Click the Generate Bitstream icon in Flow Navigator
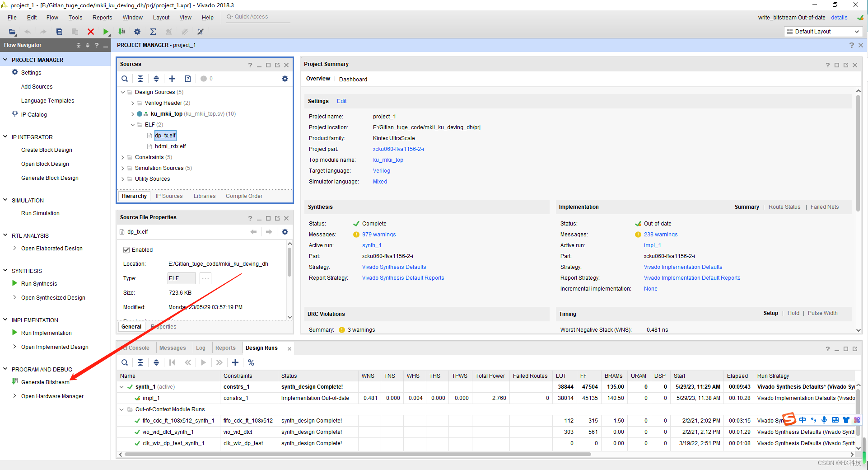This screenshot has width=868, height=470. pyautogui.click(x=15, y=381)
